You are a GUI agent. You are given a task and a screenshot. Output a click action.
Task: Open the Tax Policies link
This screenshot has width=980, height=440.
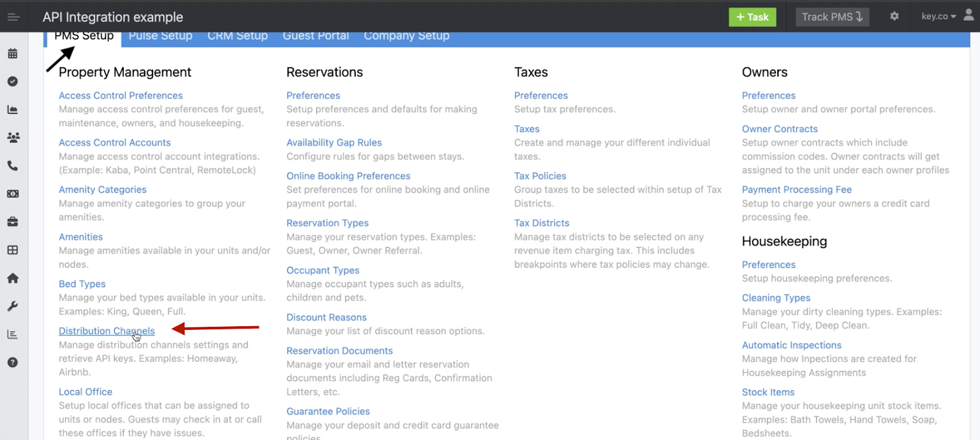coord(540,176)
